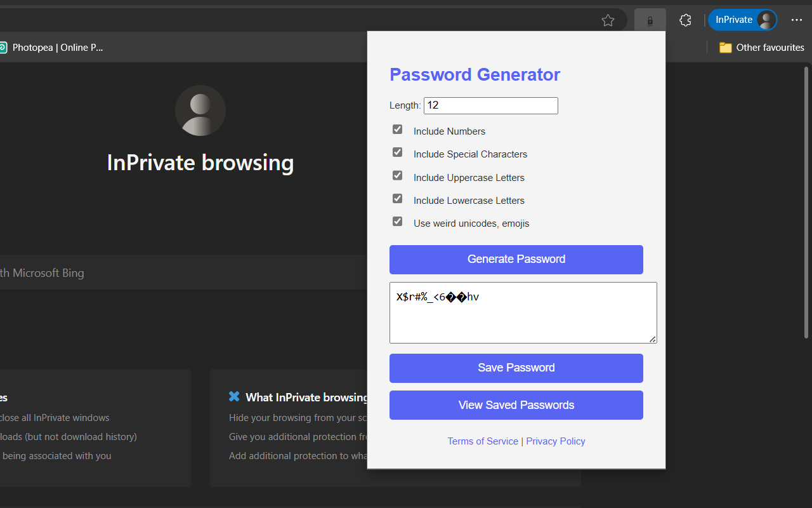Screen dimensions: 812x508
Task: Disable Include Uppercase Letters option
Action: 397,175
